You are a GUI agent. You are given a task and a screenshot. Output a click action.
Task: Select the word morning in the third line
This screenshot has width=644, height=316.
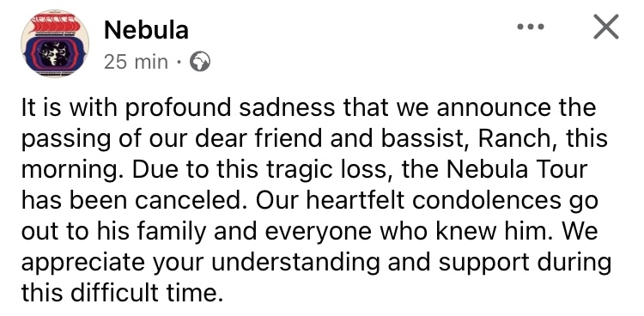(66, 171)
